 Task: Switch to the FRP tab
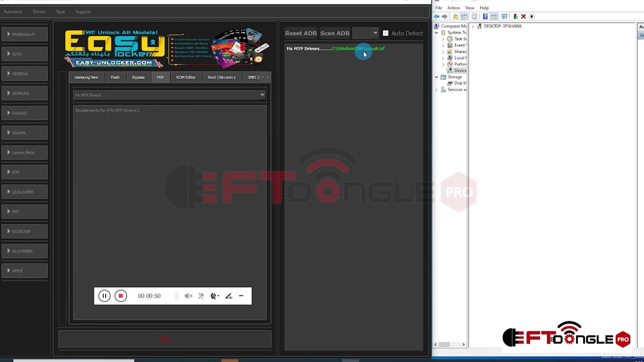click(160, 77)
